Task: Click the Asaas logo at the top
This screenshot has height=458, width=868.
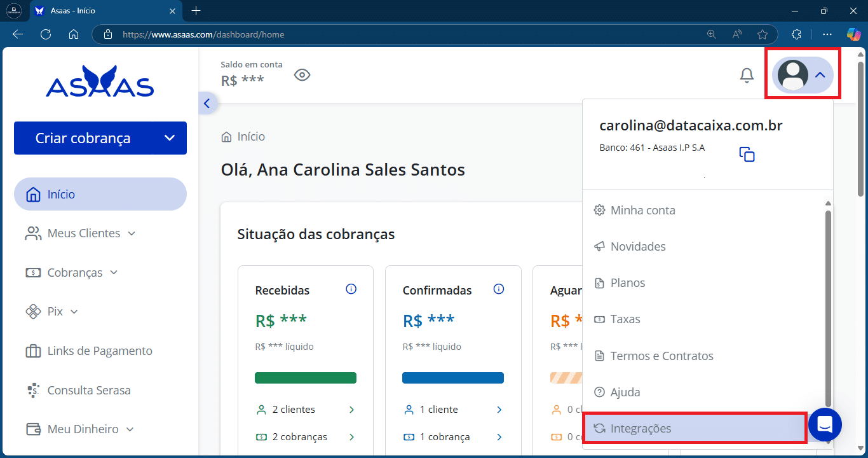Action: [x=100, y=81]
